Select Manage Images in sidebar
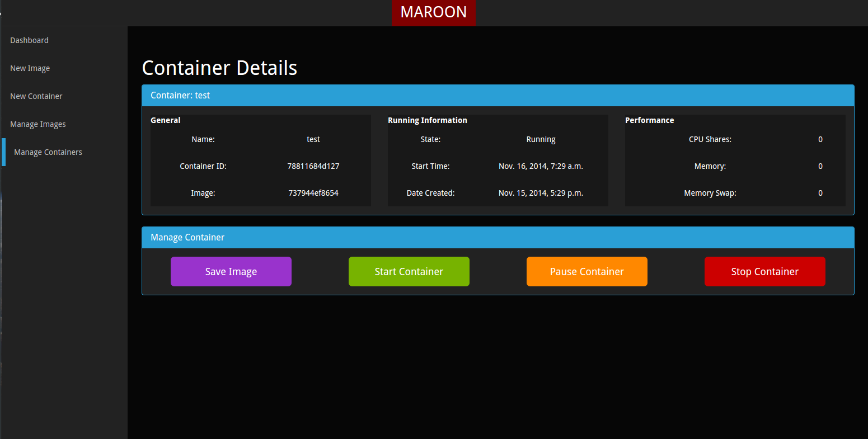This screenshot has width=868, height=439. 38,124
